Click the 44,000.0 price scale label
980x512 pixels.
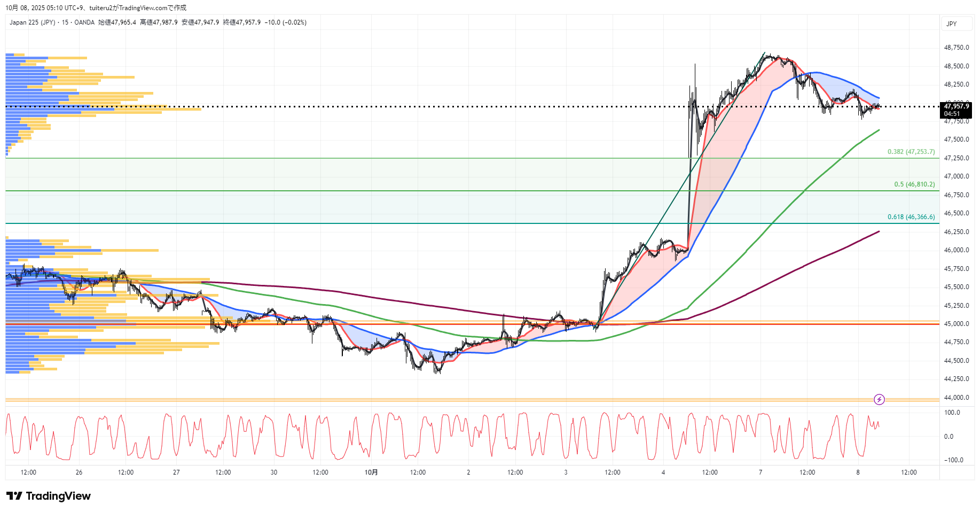[x=957, y=398]
